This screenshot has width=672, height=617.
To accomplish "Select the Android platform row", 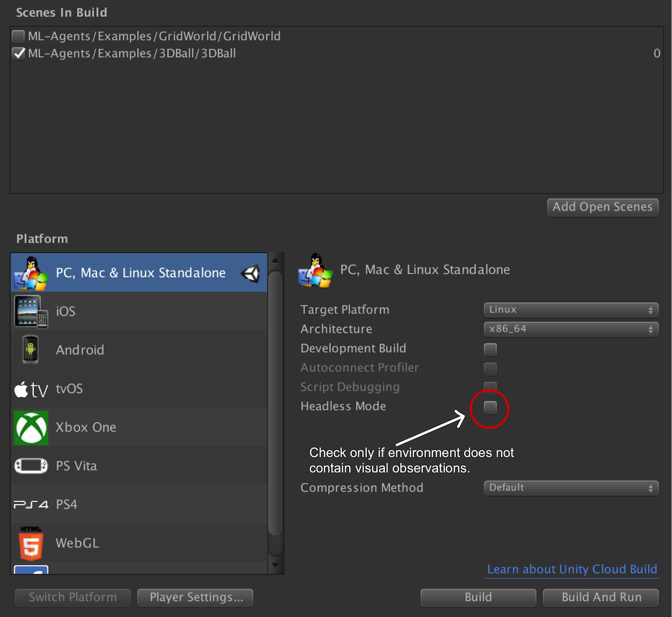I will [x=139, y=350].
